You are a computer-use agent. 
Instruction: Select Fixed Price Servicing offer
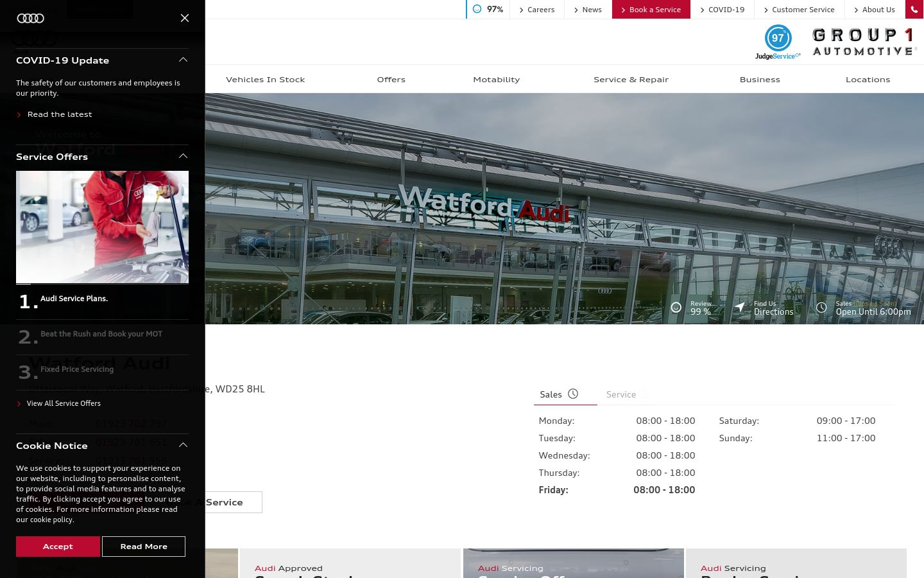pyautogui.click(x=102, y=372)
